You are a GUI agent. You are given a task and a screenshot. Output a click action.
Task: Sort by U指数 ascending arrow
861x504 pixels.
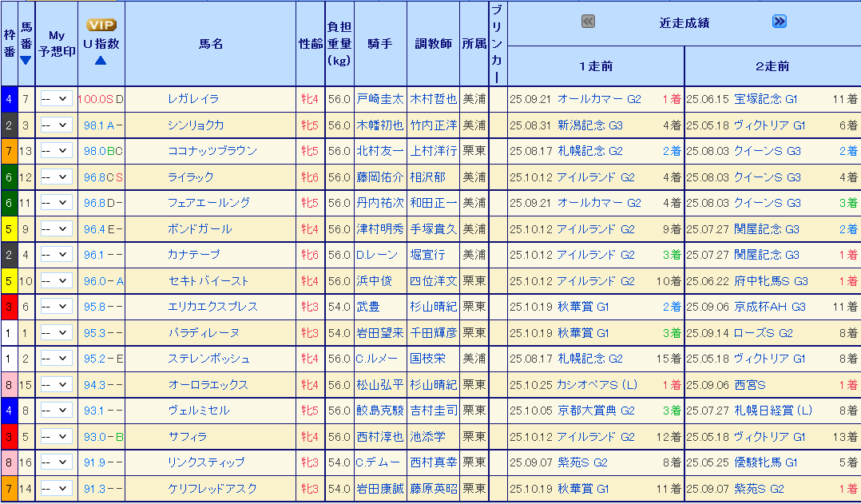pos(101,61)
